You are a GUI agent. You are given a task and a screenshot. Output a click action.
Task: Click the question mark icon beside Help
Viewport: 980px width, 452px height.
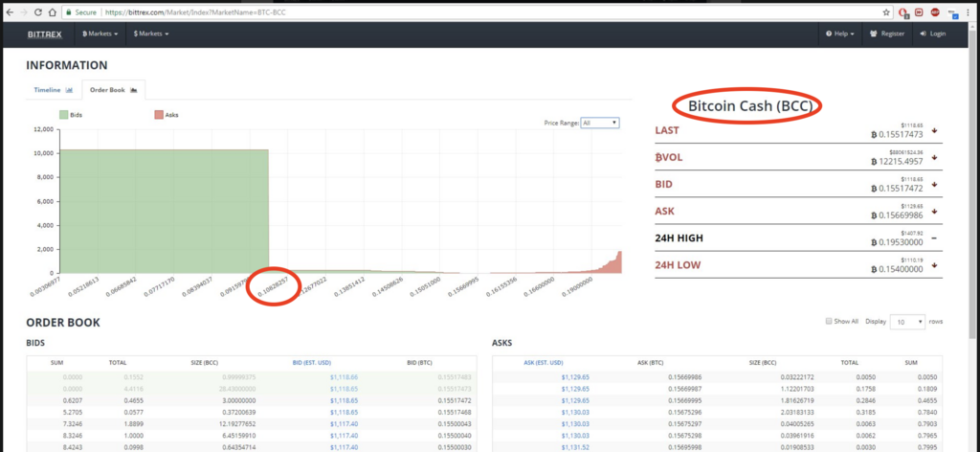pyautogui.click(x=829, y=34)
